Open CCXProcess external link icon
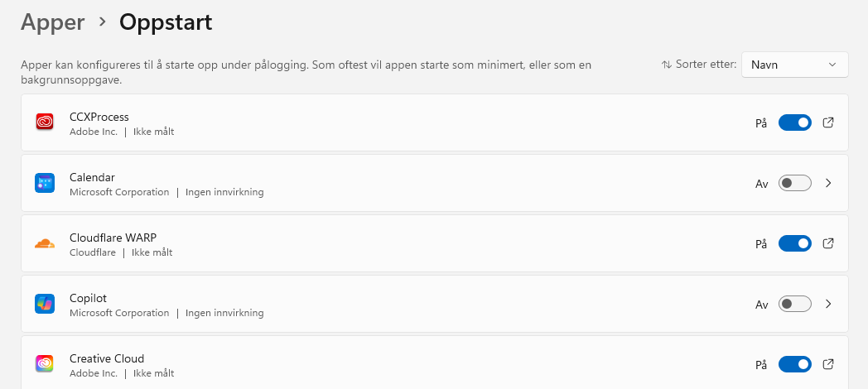 pos(828,122)
